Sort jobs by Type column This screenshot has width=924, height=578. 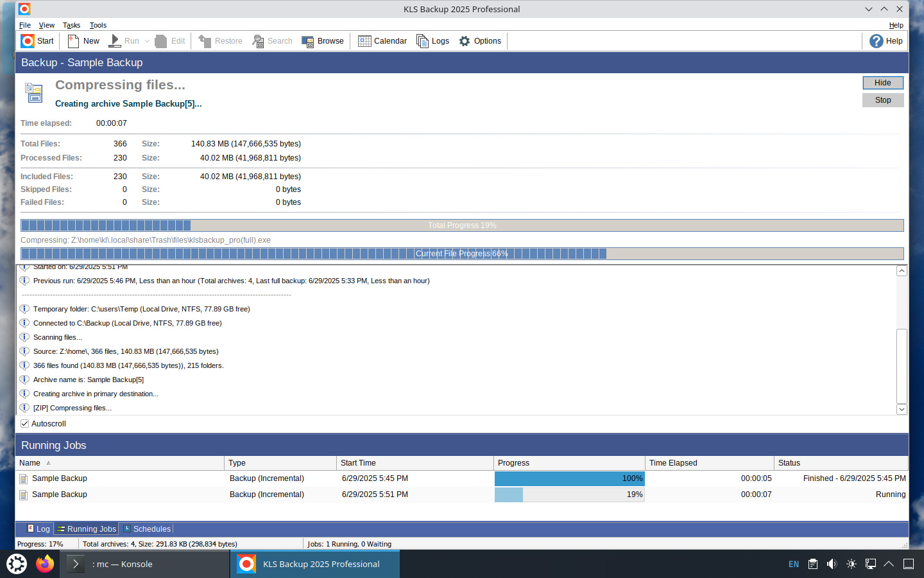(280, 463)
